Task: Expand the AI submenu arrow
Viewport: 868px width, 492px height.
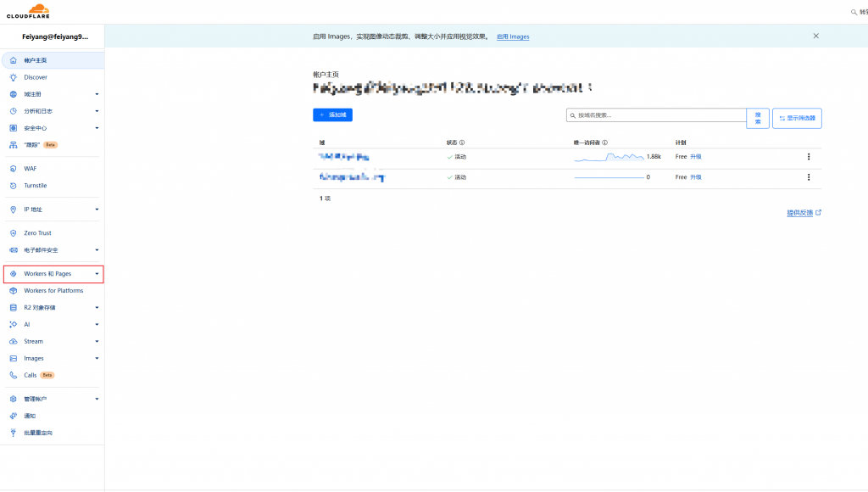Action: click(x=97, y=325)
